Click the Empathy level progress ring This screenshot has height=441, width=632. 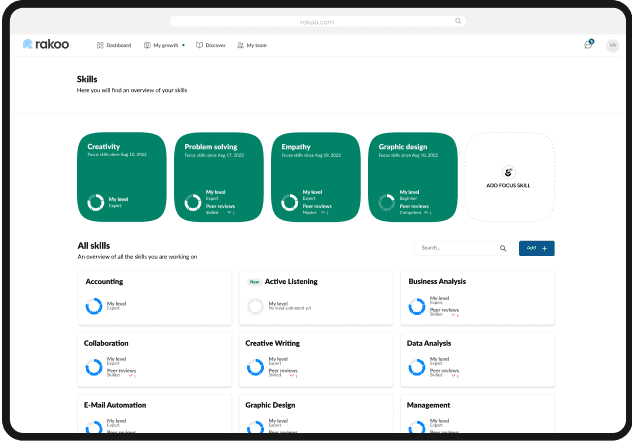pyautogui.click(x=289, y=202)
